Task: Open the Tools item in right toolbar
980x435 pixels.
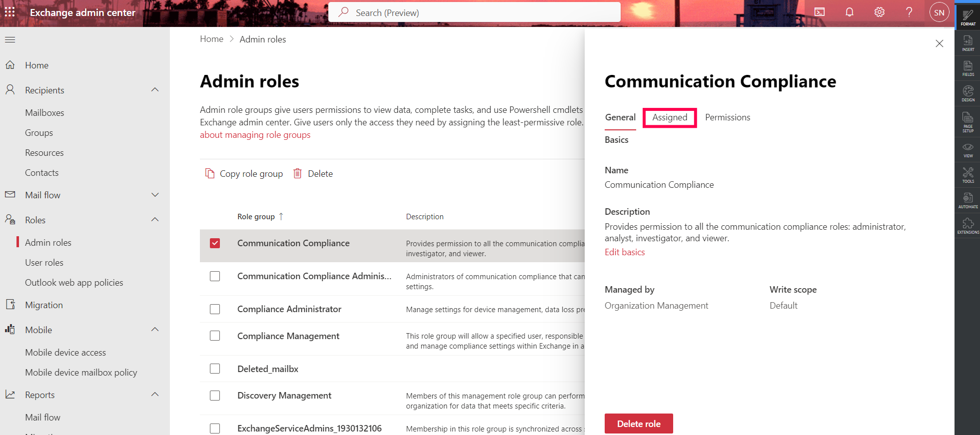Action: pos(968,175)
